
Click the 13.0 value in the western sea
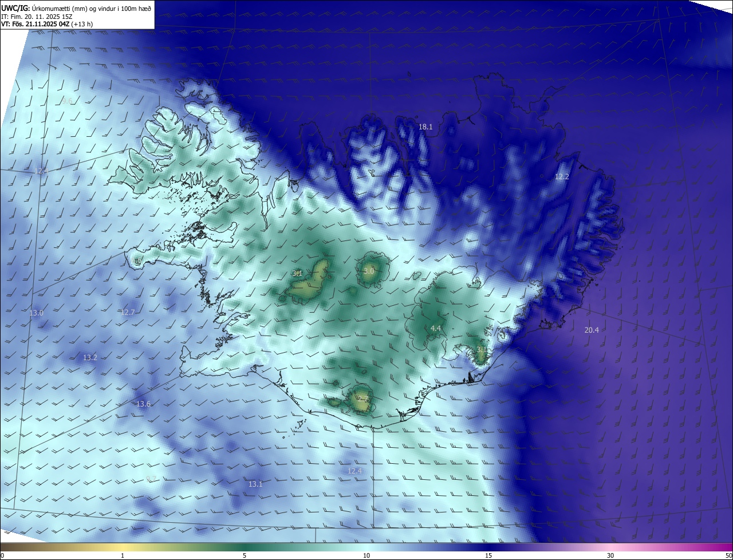[x=36, y=313]
